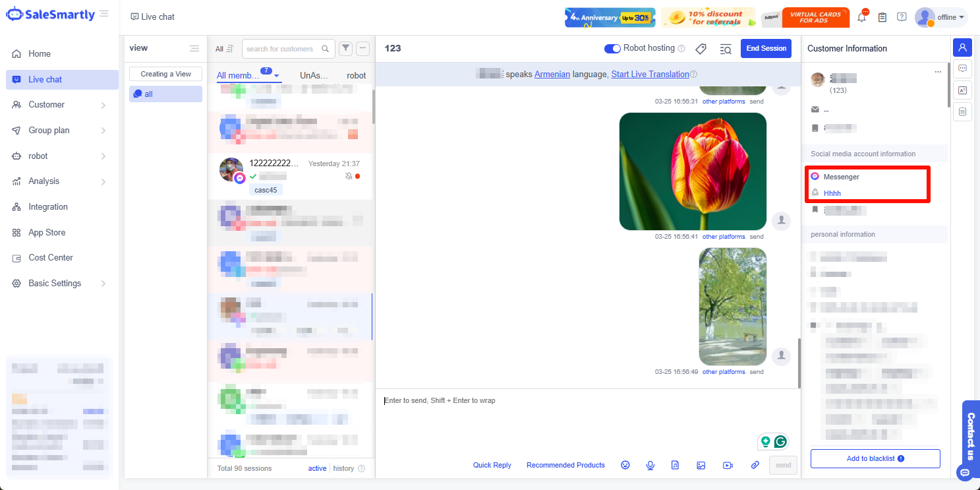This screenshot has width=980, height=490.
Task: Open the clipboard tasks icon
Action: tap(882, 17)
